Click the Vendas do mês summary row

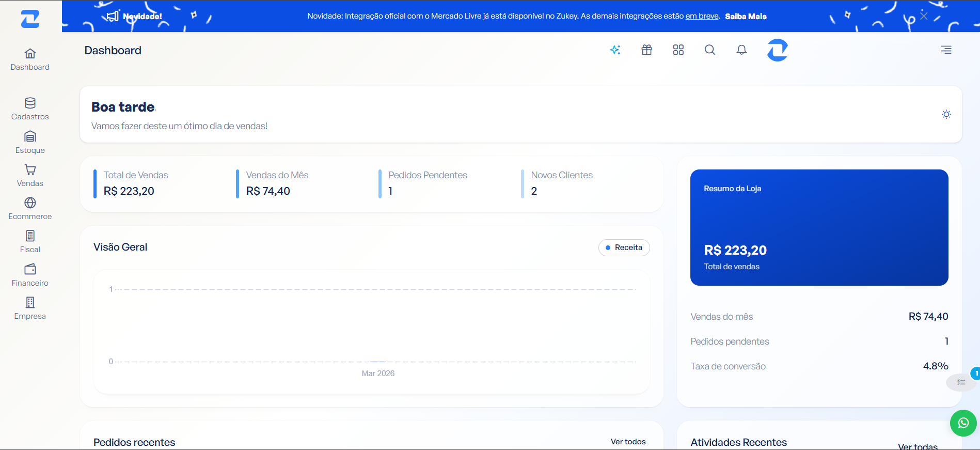pyautogui.click(x=819, y=317)
